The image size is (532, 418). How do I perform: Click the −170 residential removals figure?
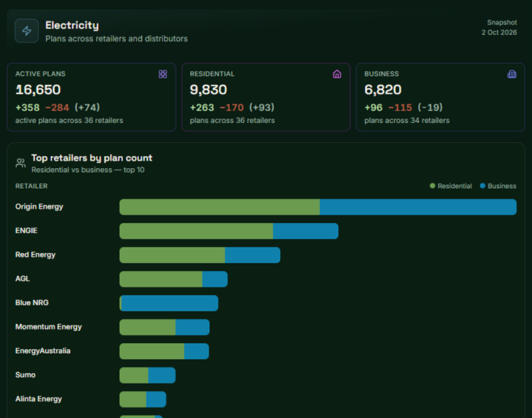[232, 108]
